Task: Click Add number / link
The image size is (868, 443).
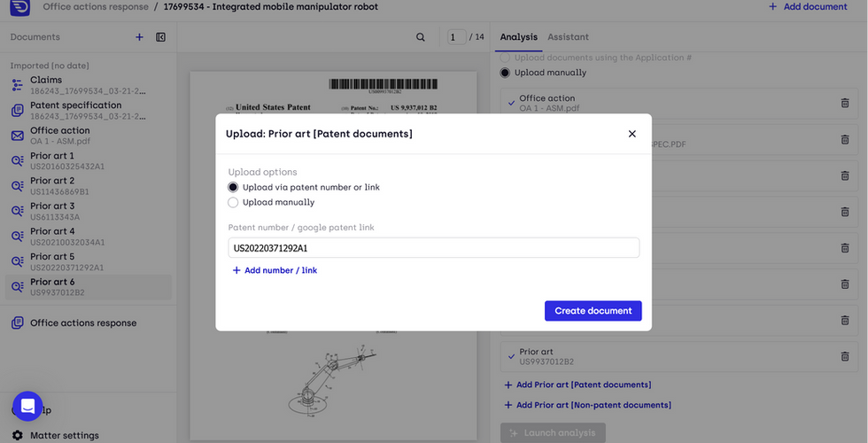Action: (x=275, y=270)
